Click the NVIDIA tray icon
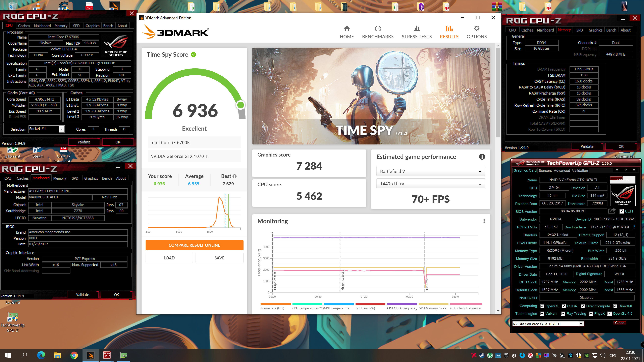Viewport: 644px width, 362px height. (586, 355)
